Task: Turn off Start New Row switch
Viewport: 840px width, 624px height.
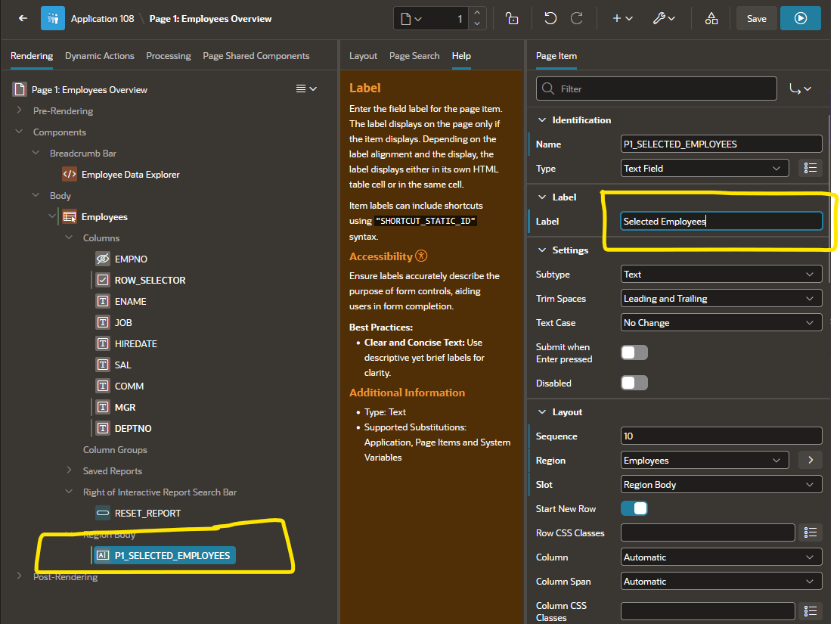Action: point(634,508)
